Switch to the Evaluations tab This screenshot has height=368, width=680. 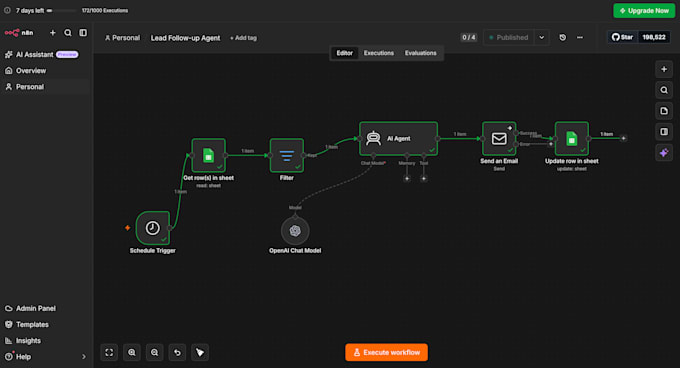[421, 53]
